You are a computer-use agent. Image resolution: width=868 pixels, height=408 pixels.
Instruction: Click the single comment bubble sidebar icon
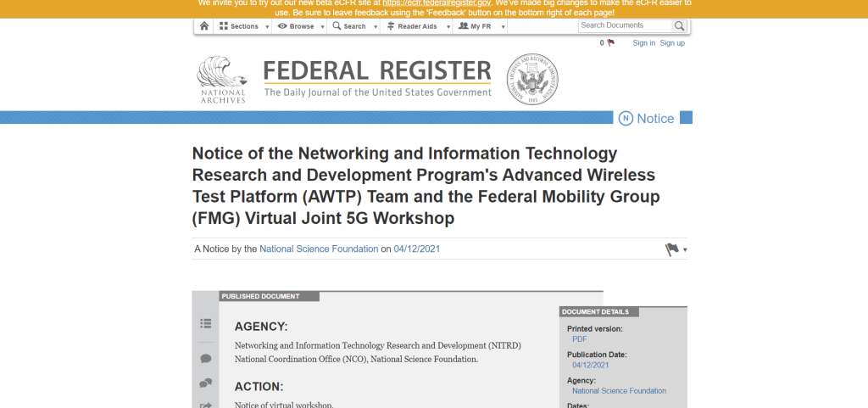click(205, 359)
